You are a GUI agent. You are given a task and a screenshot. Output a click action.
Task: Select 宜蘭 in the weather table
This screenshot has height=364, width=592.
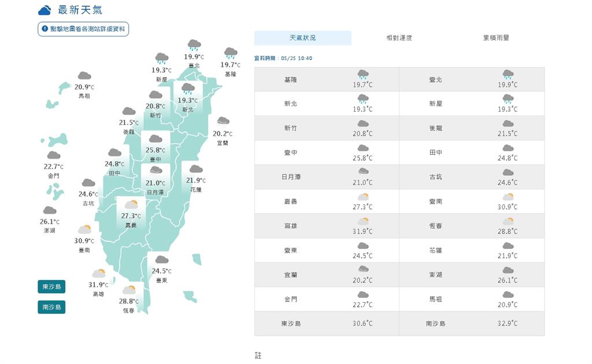click(x=291, y=275)
